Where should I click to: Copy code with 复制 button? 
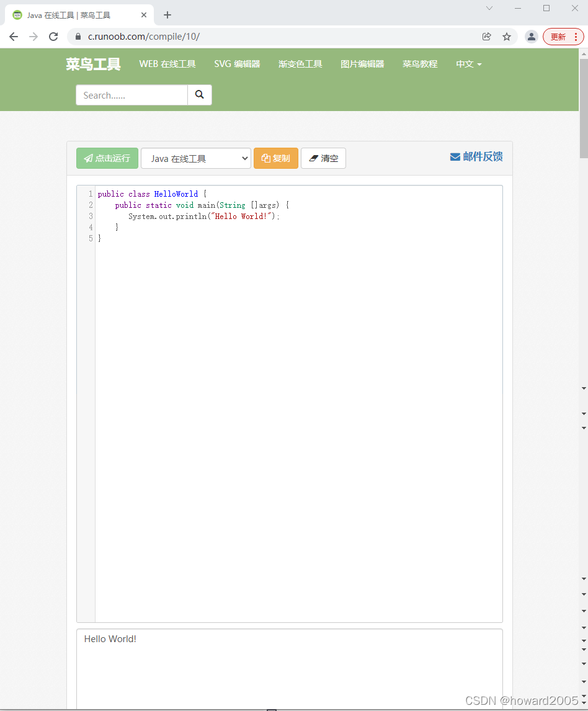[x=275, y=158]
